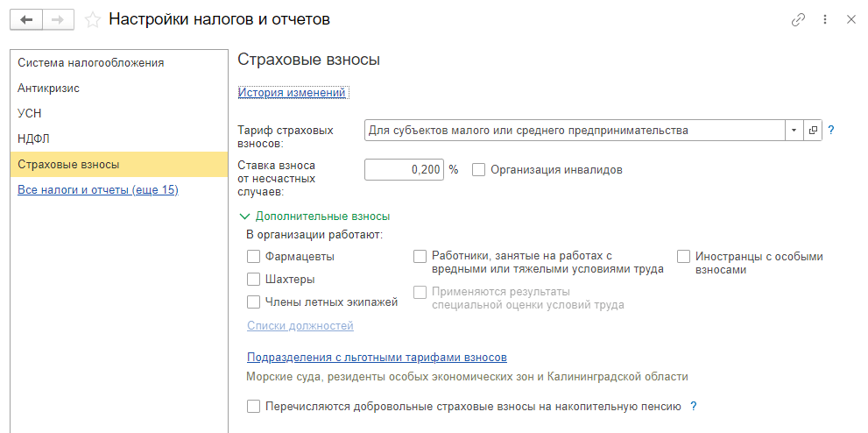This screenshot has height=433, width=868.
Task: Open the История изменений link
Action: coord(293,92)
